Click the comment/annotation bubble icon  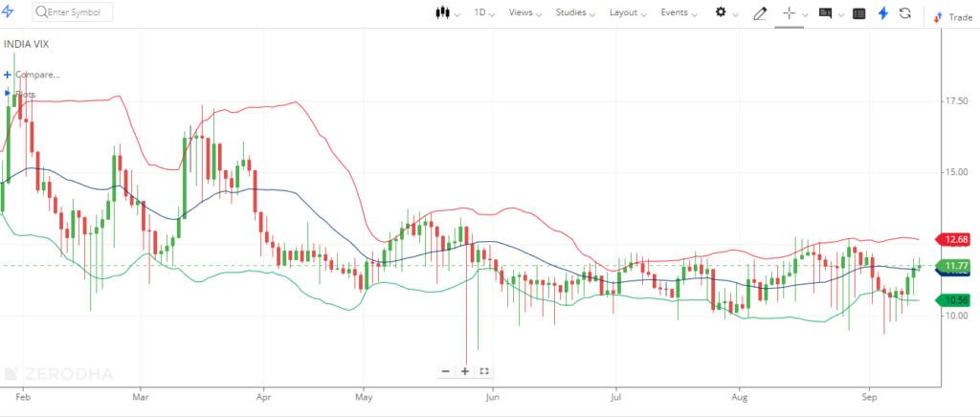[x=825, y=12]
